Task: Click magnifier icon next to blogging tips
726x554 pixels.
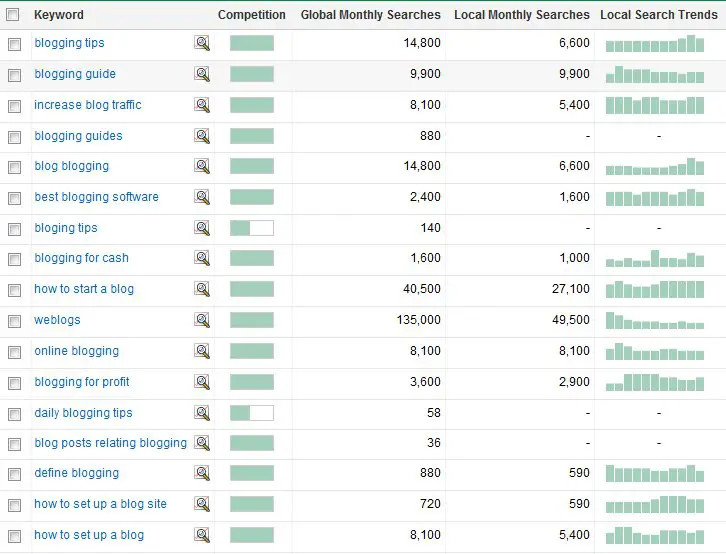Action: (202, 43)
